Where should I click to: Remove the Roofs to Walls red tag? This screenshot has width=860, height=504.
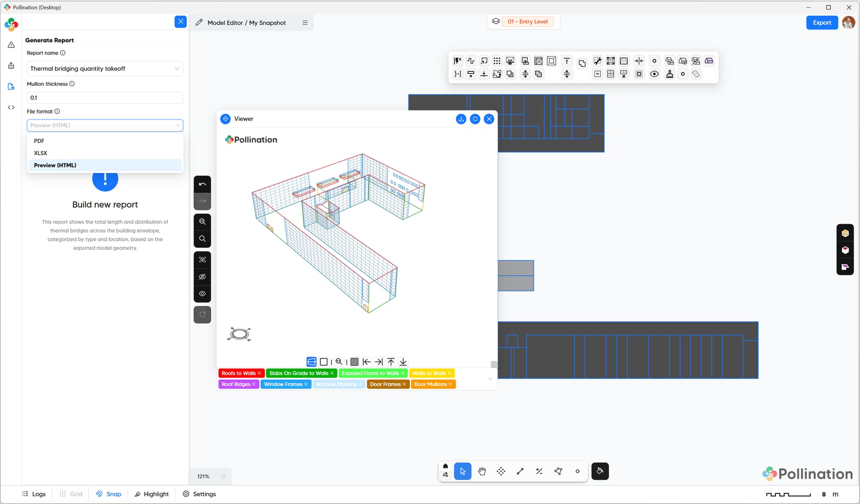259,373
